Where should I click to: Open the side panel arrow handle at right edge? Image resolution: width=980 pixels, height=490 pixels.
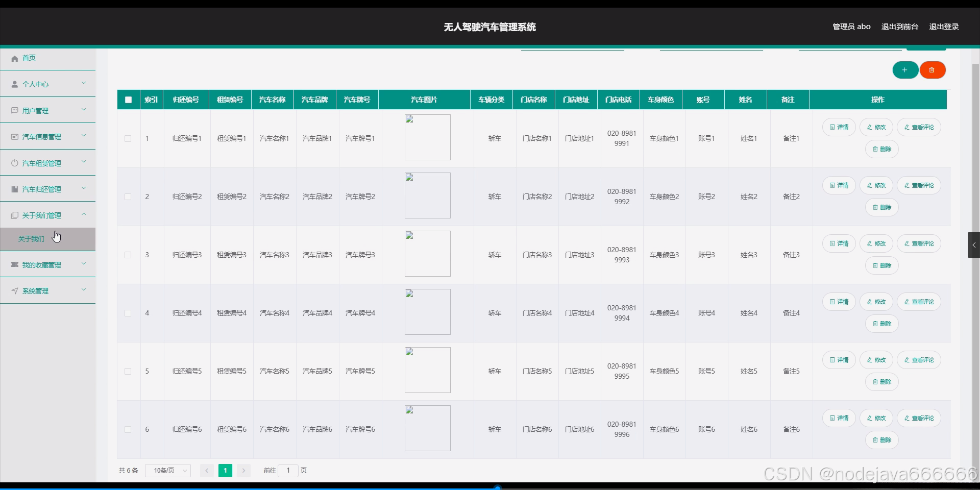pyautogui.click(x=974, y=245)
